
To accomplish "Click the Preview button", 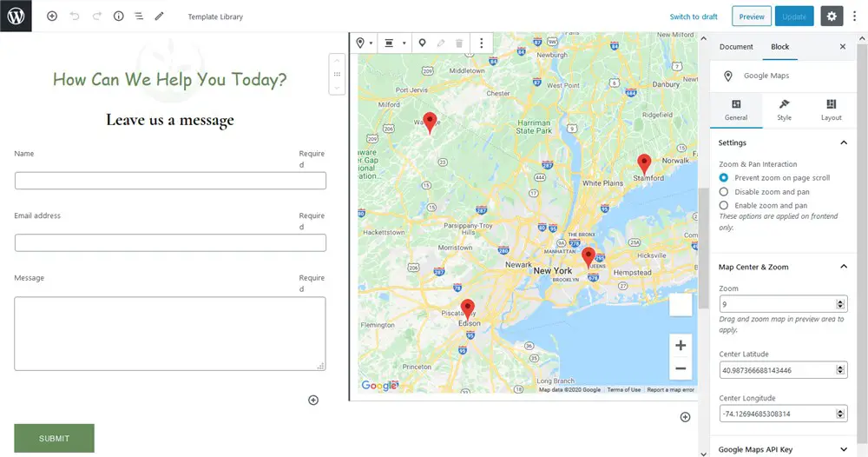I will pyautogui.click(x=752, y=17).
